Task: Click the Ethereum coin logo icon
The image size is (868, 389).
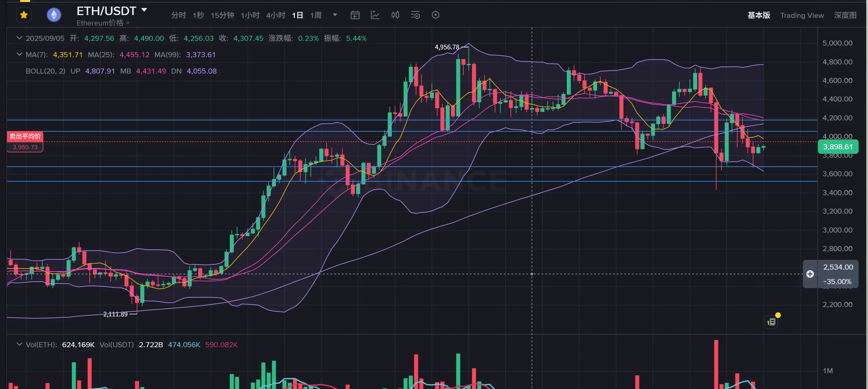Action: click(54, 15)
